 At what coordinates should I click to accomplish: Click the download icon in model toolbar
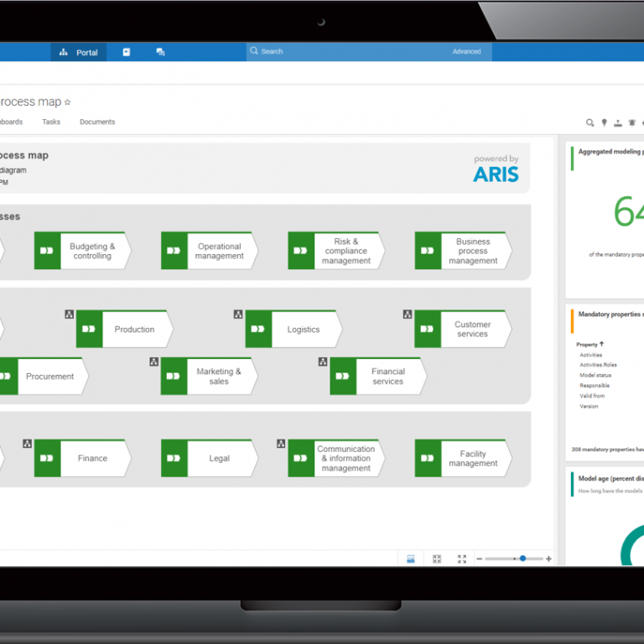tap(618, 122)
